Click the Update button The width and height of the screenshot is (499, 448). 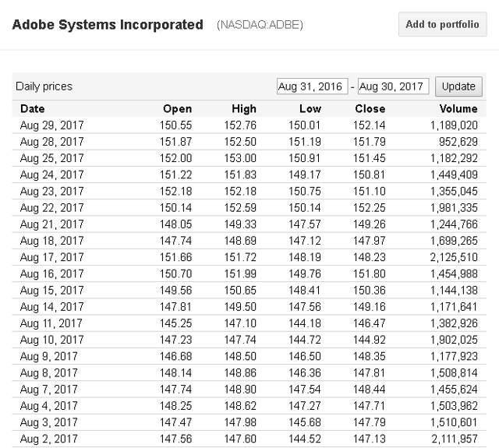coord(458,86)
